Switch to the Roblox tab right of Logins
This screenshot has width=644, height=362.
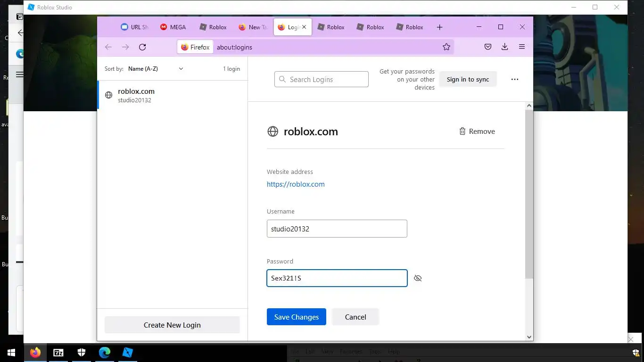point(331,27)
